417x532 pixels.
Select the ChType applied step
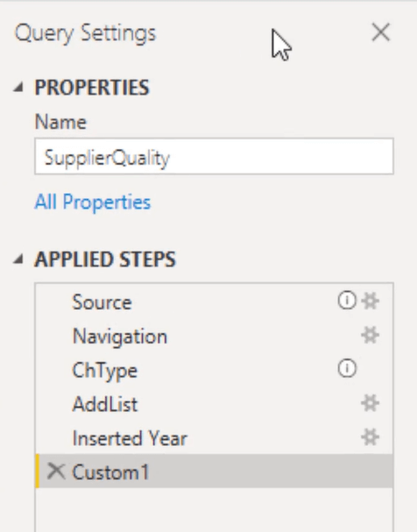click(x=214, y=370)
